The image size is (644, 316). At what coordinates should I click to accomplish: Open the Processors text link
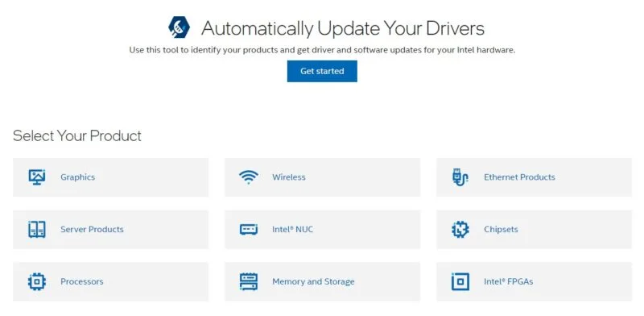pos(82,281)
